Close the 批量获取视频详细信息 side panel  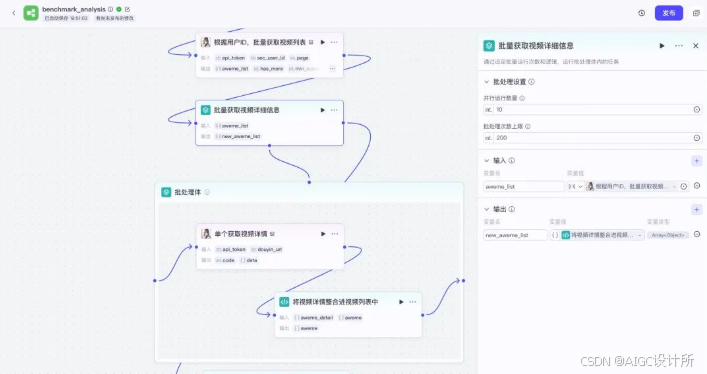pyautogui.click(x=696, y=46)
